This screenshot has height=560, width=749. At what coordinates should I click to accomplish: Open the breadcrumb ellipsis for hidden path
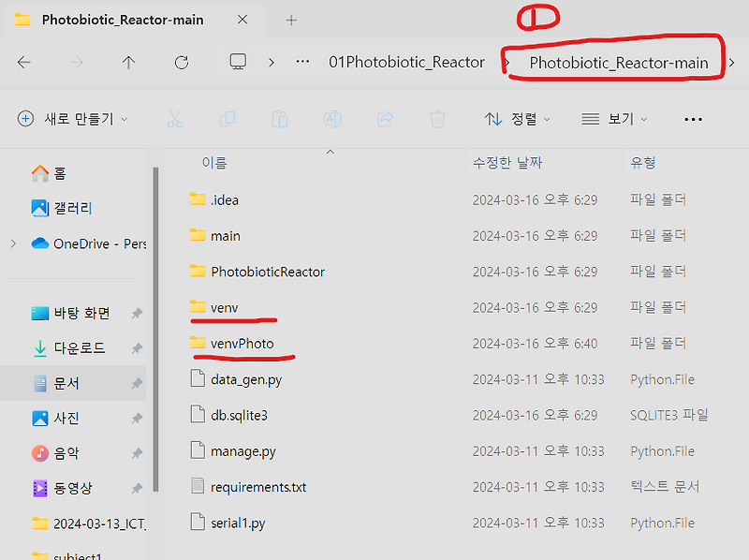pos(302,62)
